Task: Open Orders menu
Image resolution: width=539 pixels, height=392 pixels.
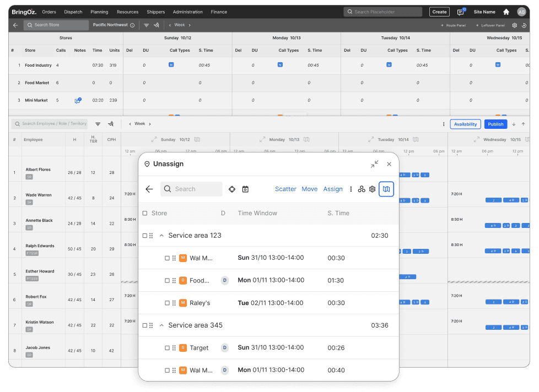Action: point(49,12)
